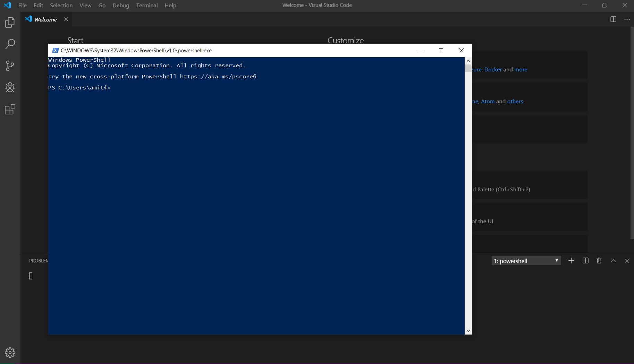The width and height of the screenshot is (634, 364).
Task: Open the Debug view in activity bar
Action: tap(10, 87)
